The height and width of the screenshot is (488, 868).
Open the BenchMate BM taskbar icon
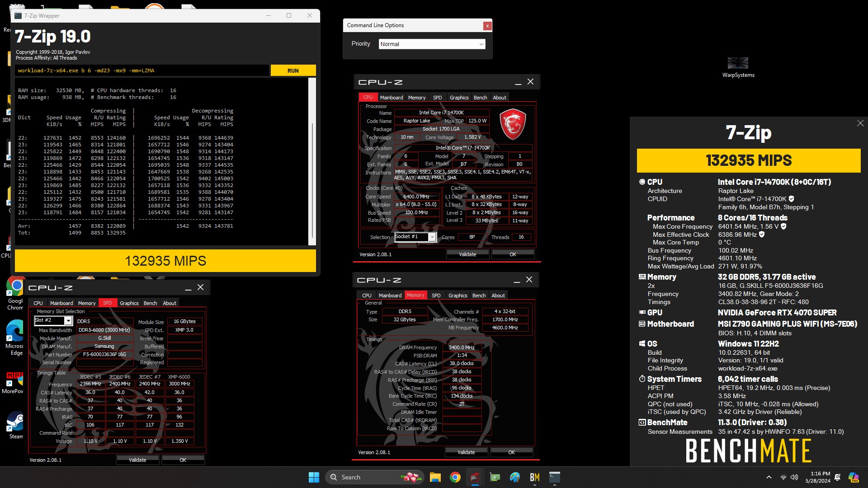click(x=535, y=477)
